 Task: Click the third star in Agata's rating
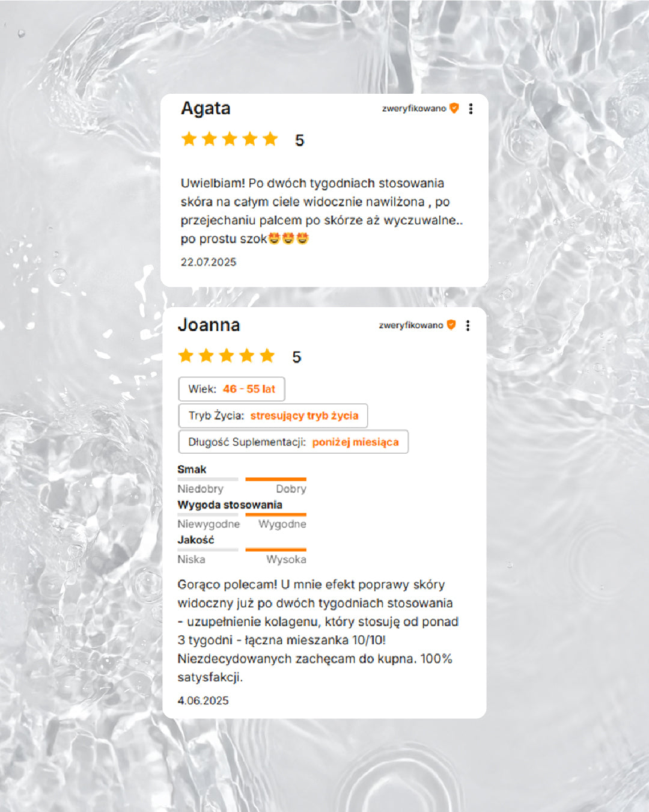click(230, 139)
